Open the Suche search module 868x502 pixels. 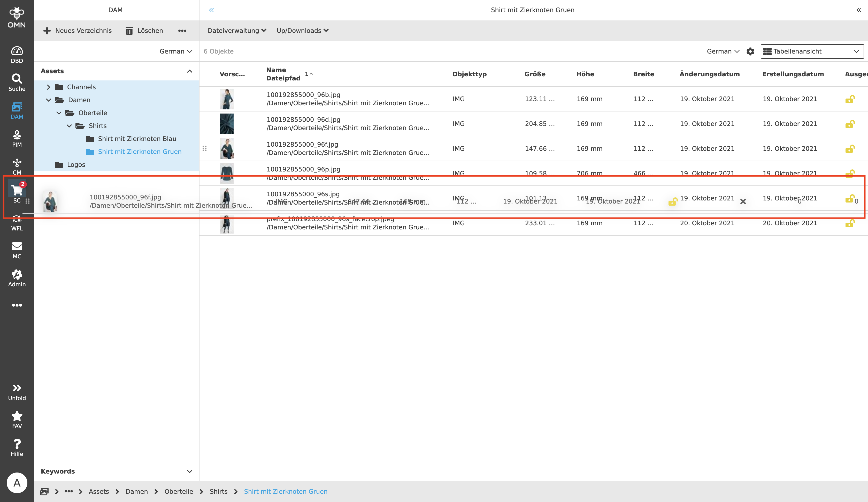coord(17,83)
